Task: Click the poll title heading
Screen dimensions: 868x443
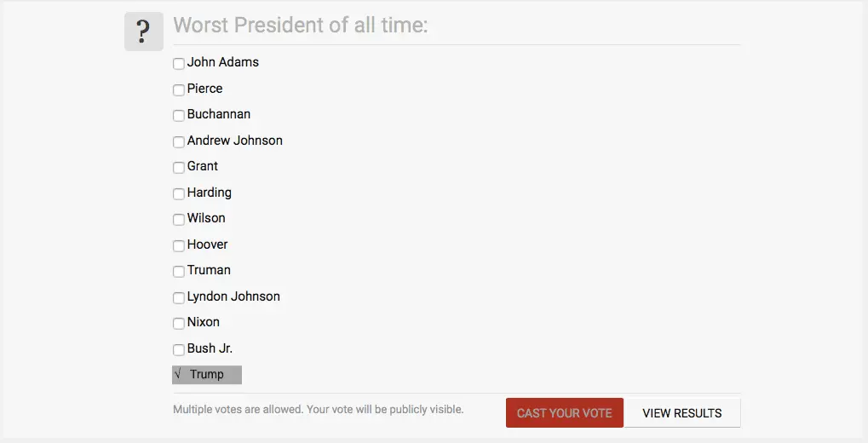Action: pyautogui.click(x=300, y=25)
